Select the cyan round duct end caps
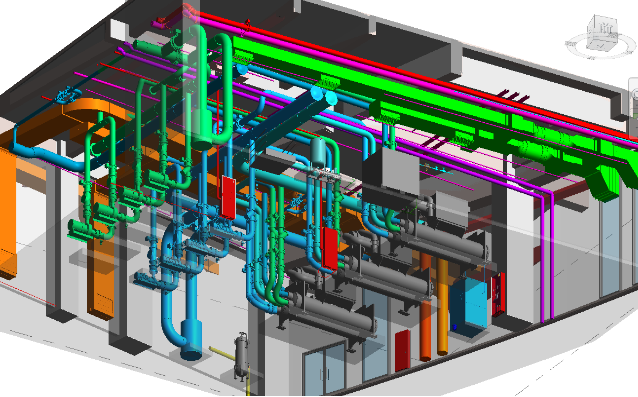 tap(324, 95)
